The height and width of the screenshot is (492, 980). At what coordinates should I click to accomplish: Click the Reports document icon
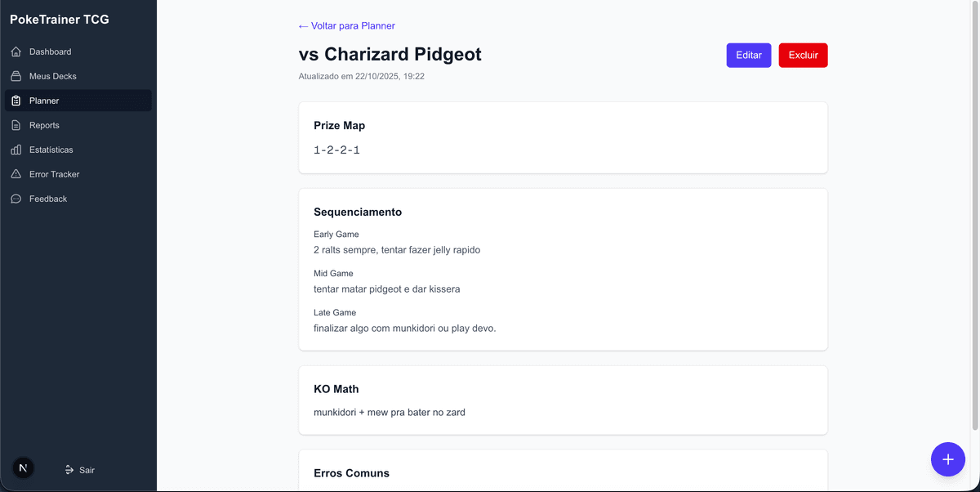[16, 125]
